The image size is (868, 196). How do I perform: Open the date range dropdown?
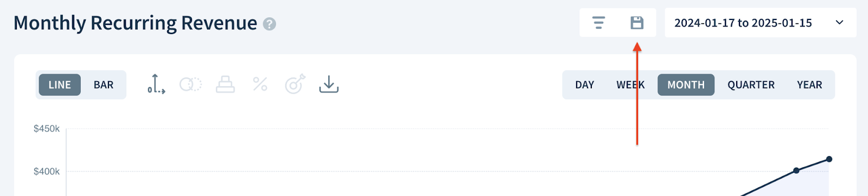(761, 23)
